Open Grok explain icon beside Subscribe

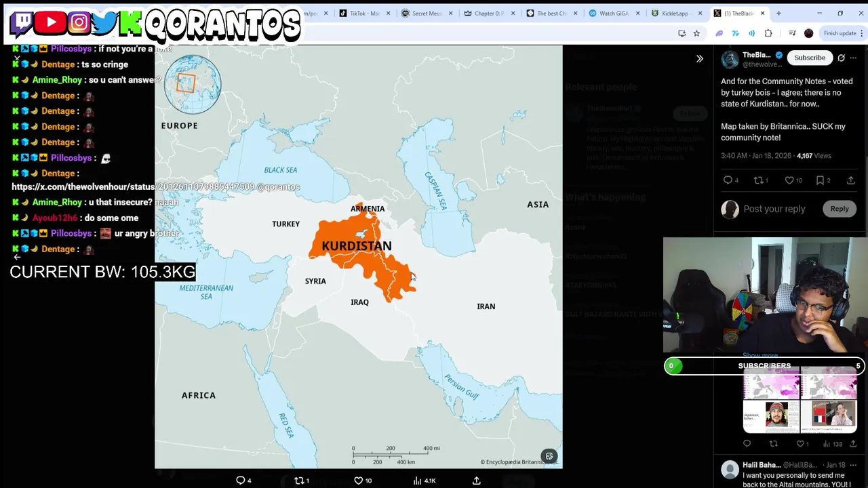(841, 58)
